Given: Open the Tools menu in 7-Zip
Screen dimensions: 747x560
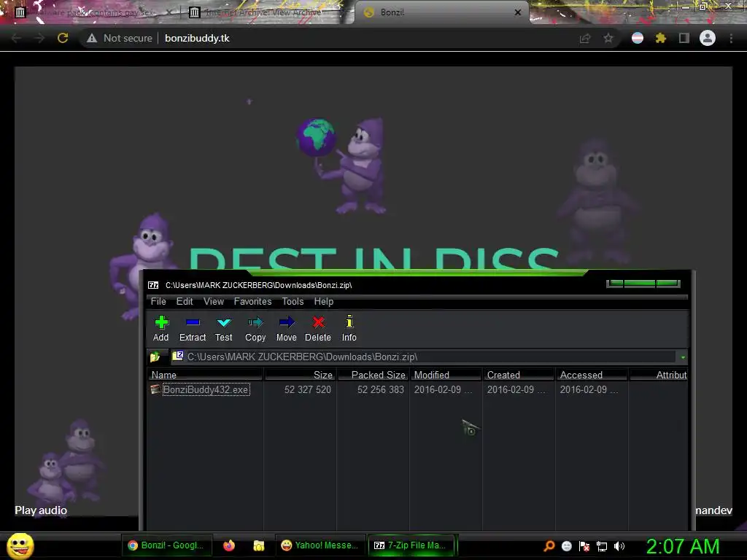Looking at the screenshot, I should click(293, 301).
